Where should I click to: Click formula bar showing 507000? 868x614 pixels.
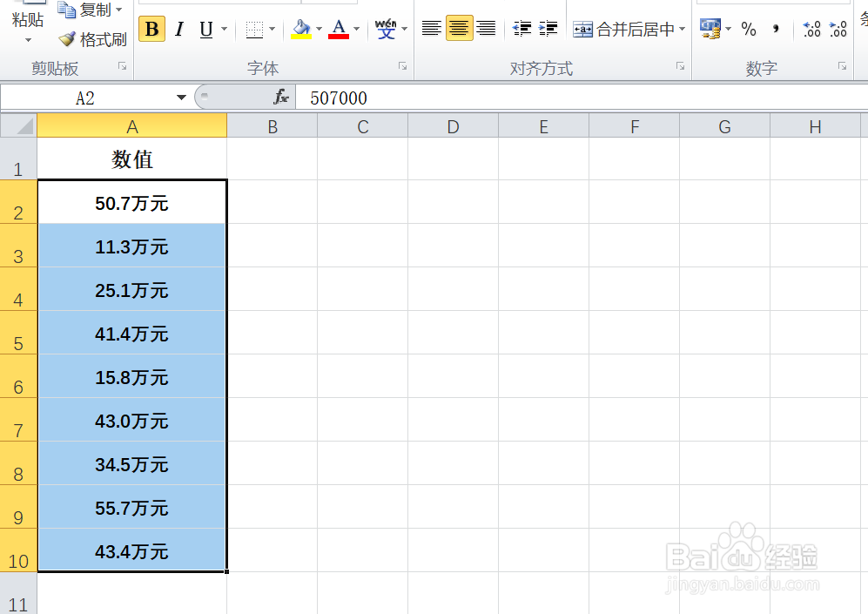click(x=582, y=98)
